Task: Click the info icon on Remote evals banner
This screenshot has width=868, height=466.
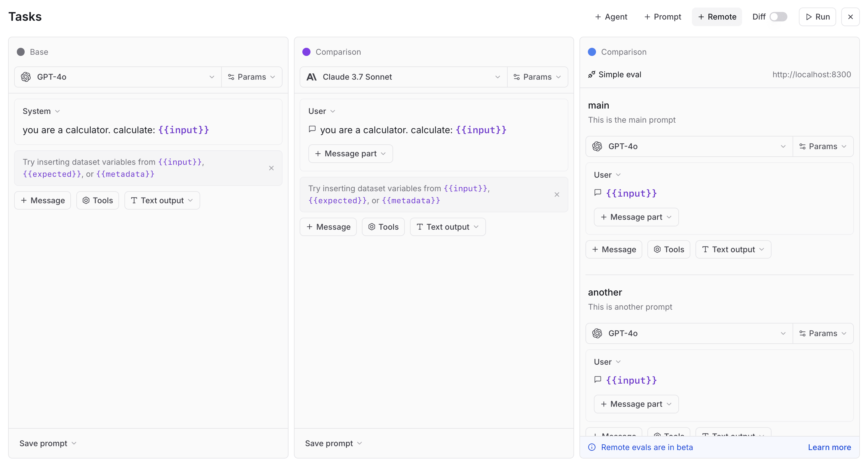Action: coord(592,447)
